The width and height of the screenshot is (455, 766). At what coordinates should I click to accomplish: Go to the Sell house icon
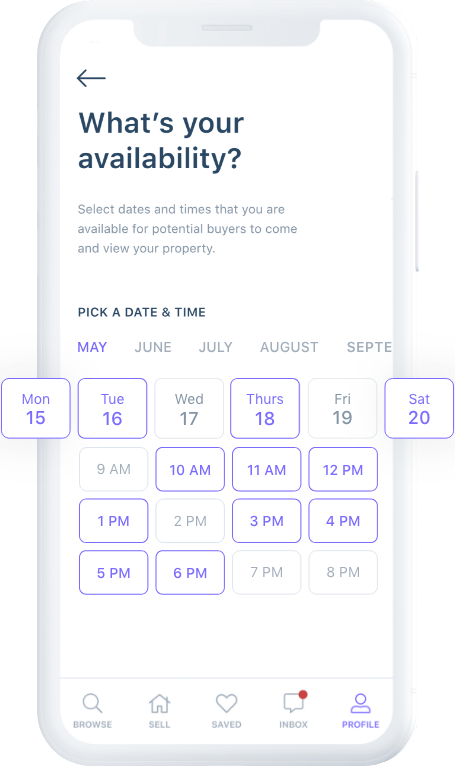tap(159, 703)
